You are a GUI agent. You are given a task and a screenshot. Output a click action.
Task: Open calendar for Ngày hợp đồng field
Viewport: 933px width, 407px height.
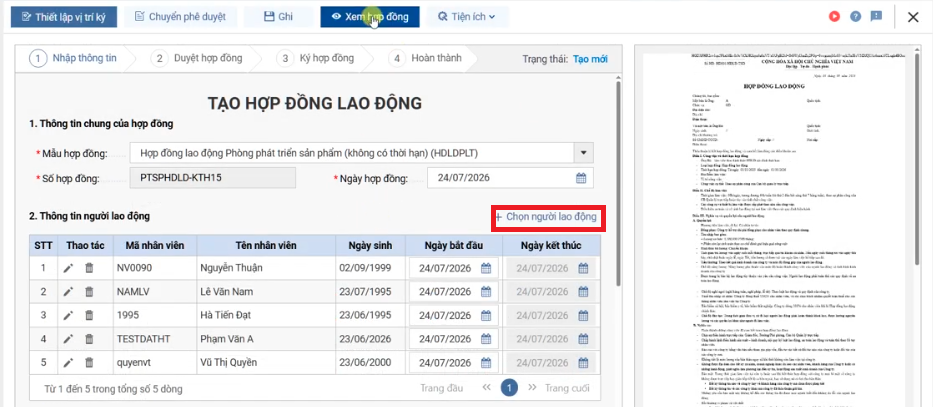pos(581,178)
